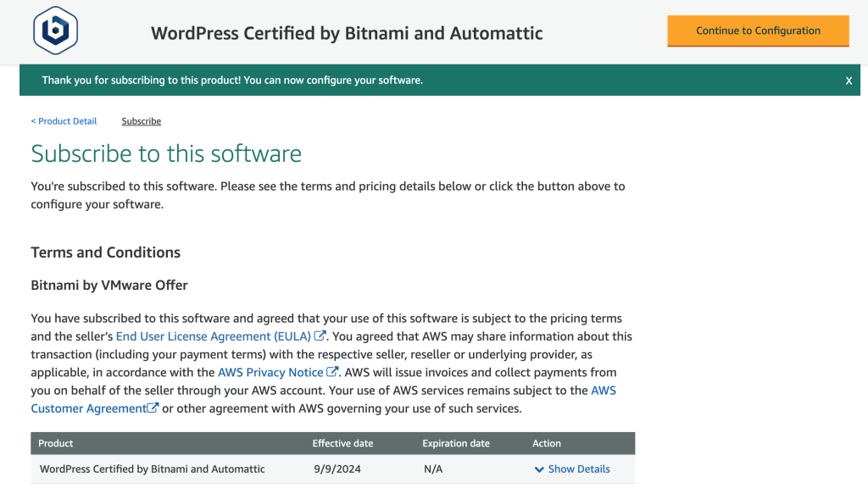Viewport: 868px width, 494px height.
Task: Click the chevron icon beside Show Details
Action: [x=539, y=469]
